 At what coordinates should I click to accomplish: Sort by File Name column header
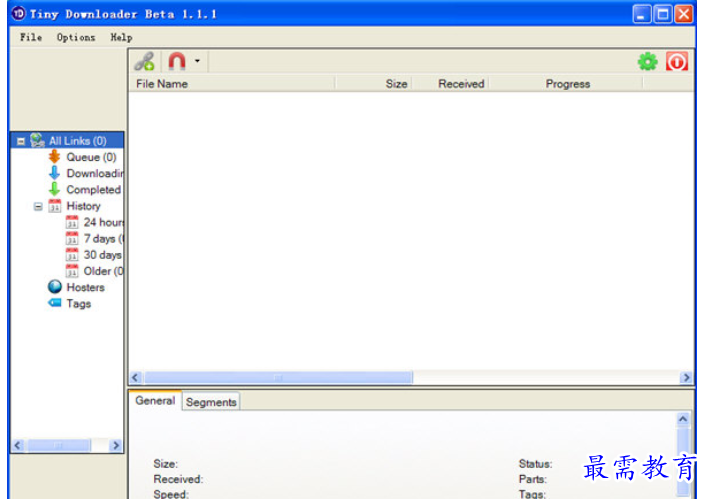click(x=232, y=84)
